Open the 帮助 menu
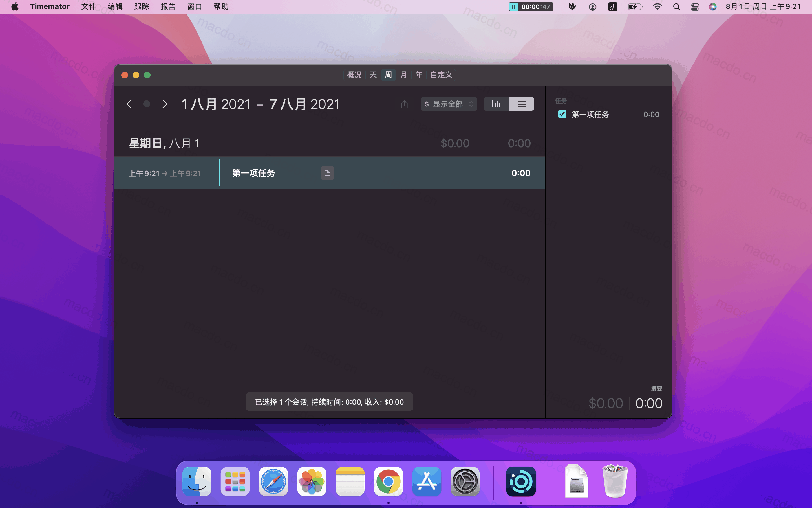This screenshot has height=508, width=812. click(221, 7)
